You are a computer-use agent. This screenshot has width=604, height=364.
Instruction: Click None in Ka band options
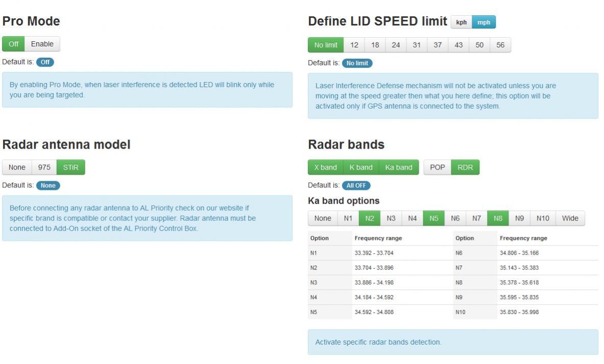323,219
